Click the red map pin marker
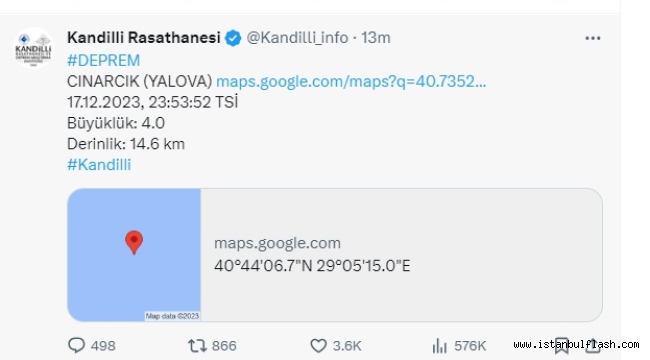The width and height of the screenshot is (650, 360). (x=134, y=242)
